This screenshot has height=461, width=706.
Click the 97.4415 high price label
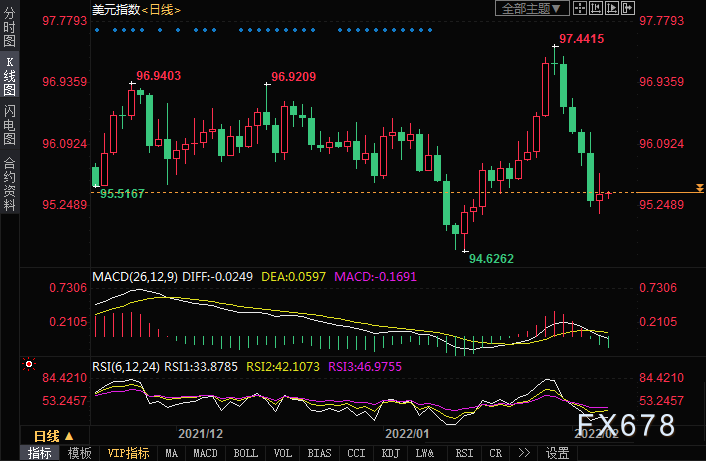tap(581, 39)
